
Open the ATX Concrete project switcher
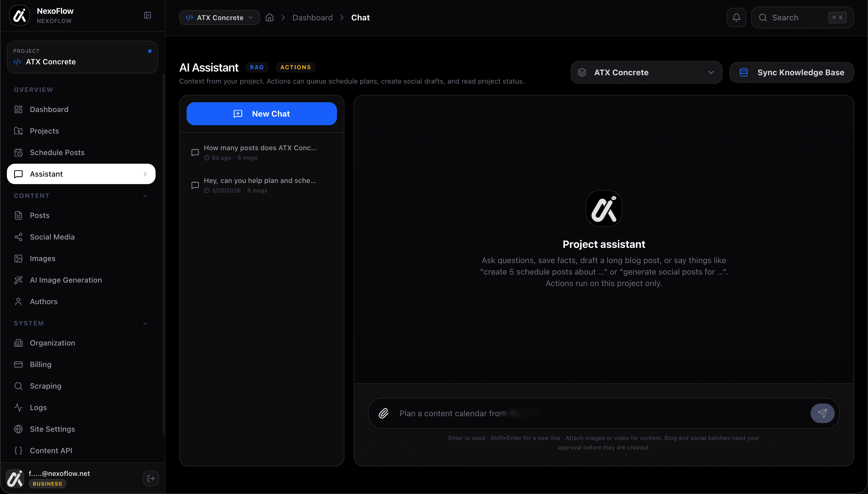(219, 17)
